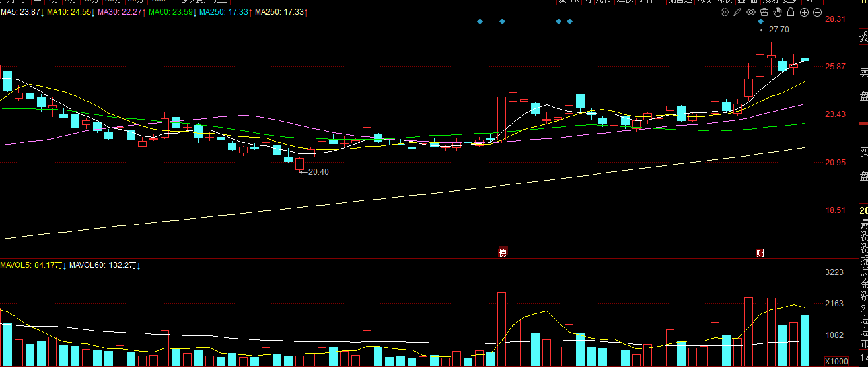Click the 3223 volume axis value
This screenshot has width=868, height=367.
pyautogui.click(x=835, y=272)
